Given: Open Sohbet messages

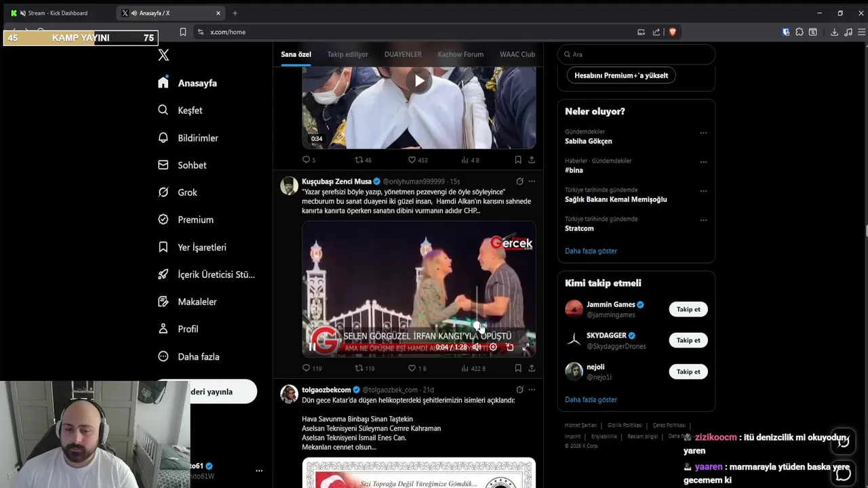Looking at the screenshot, I should 182,165.
